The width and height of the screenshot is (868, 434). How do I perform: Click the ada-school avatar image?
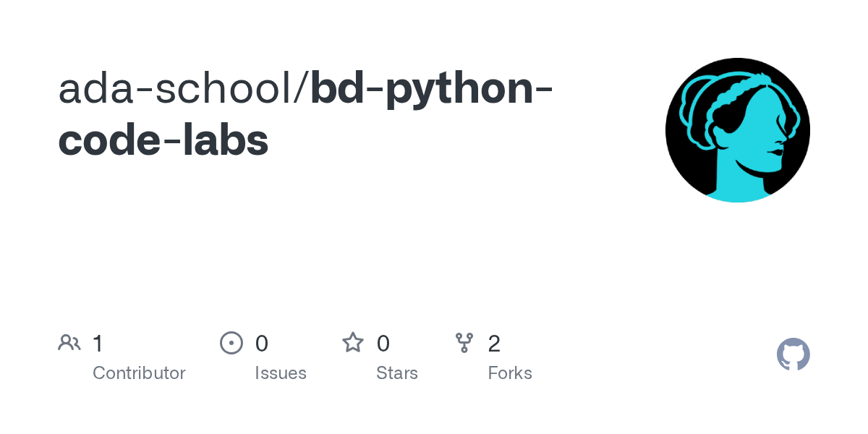click(x=737, y=130)
